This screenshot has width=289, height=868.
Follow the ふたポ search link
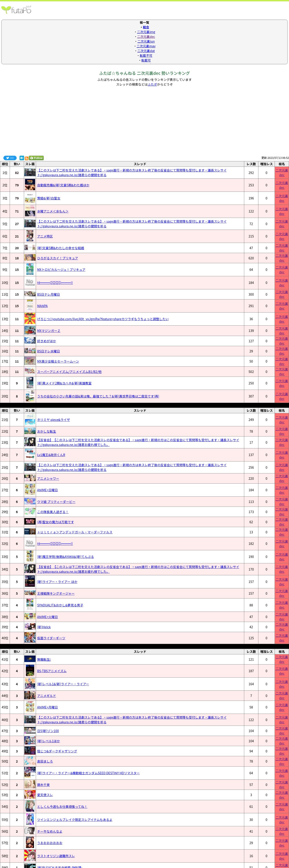click(x=152, y=85)
